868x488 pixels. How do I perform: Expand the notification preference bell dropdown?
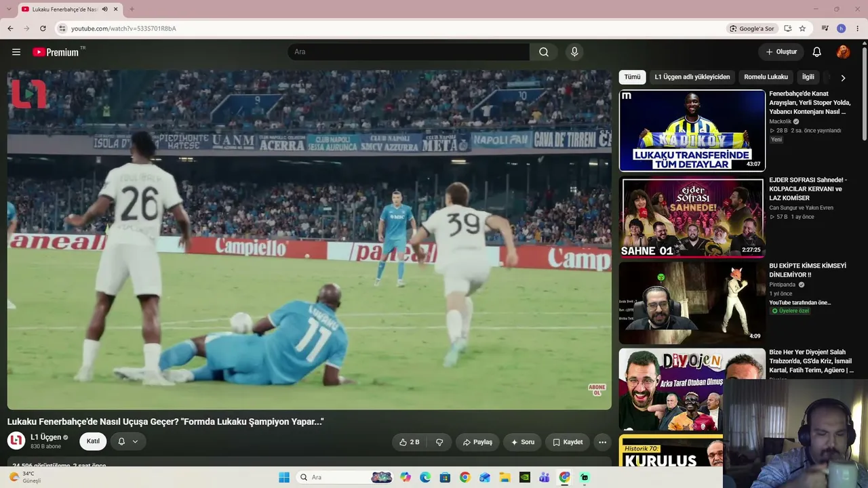(x=128, y=442)
